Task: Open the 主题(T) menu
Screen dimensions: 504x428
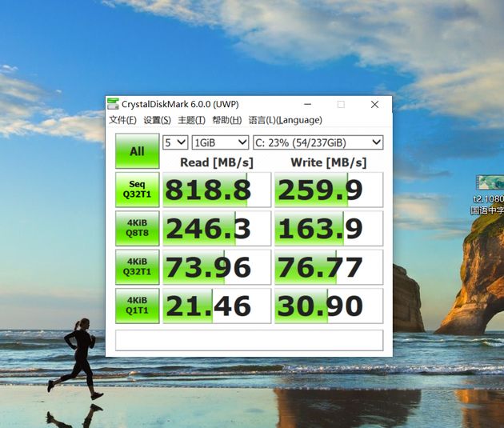Action: [x=191, y=120]
